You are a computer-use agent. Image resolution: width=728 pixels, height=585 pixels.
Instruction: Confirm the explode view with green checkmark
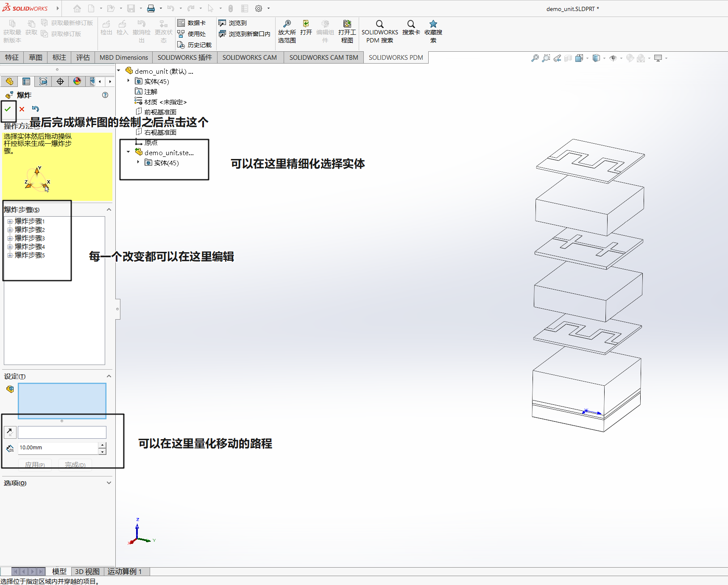tap(8, 109)
